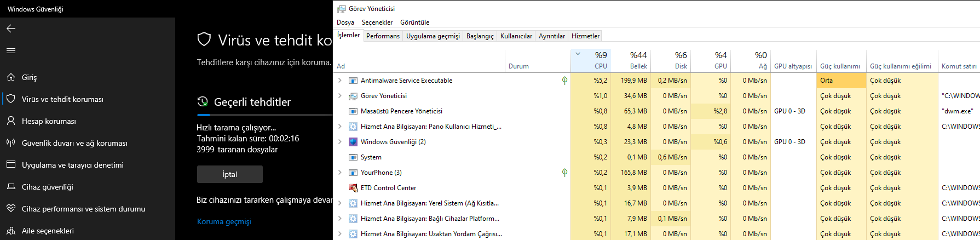
Task: Expand the Pano Kullanıcı Hizmeti row
Action: tap(340, 127)
